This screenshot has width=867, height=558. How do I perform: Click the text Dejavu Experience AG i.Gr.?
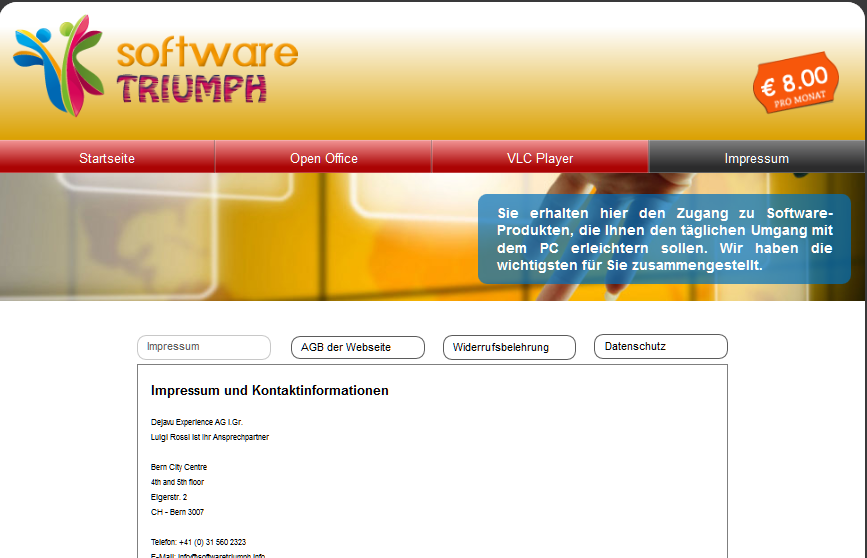(197, 422)
